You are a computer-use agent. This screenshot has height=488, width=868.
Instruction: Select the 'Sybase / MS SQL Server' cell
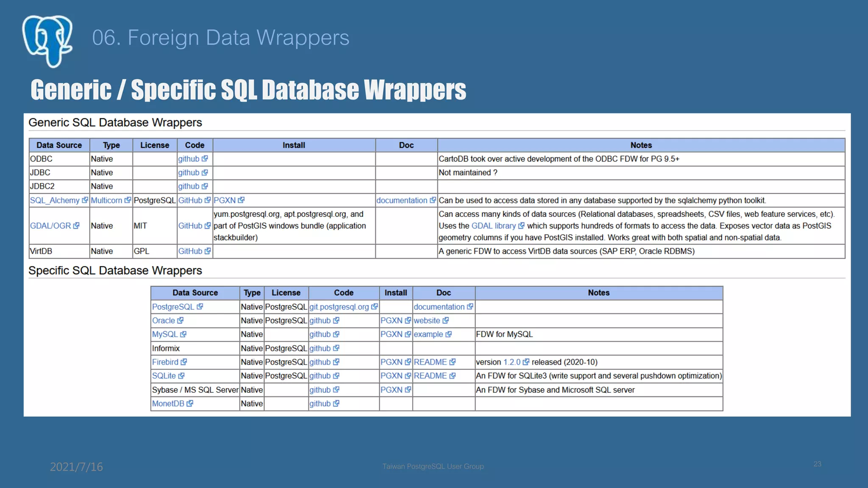click(x=195, y=390)
